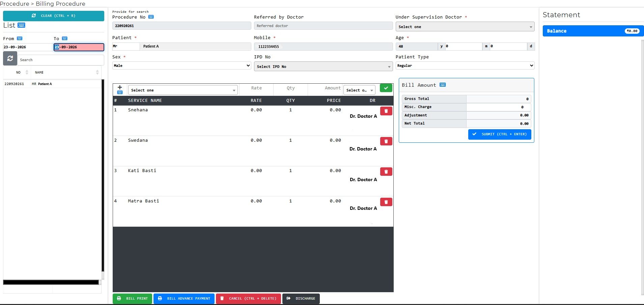Click Submit (Ctrl + Enter) button

click(x=500, y=134)
